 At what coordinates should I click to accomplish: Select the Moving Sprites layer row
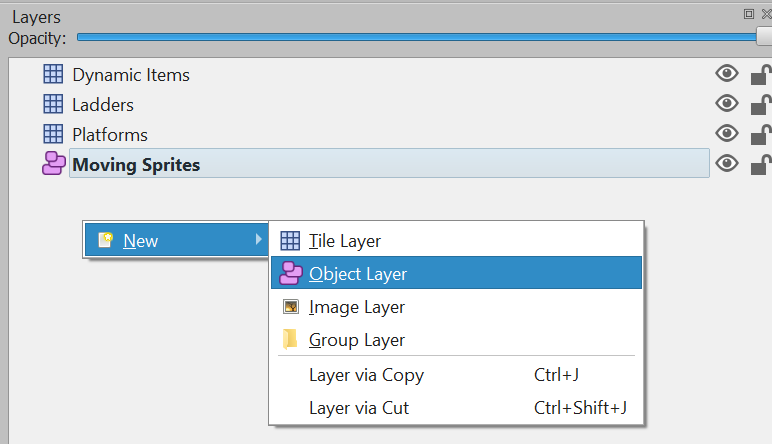(x=389, y=163)
